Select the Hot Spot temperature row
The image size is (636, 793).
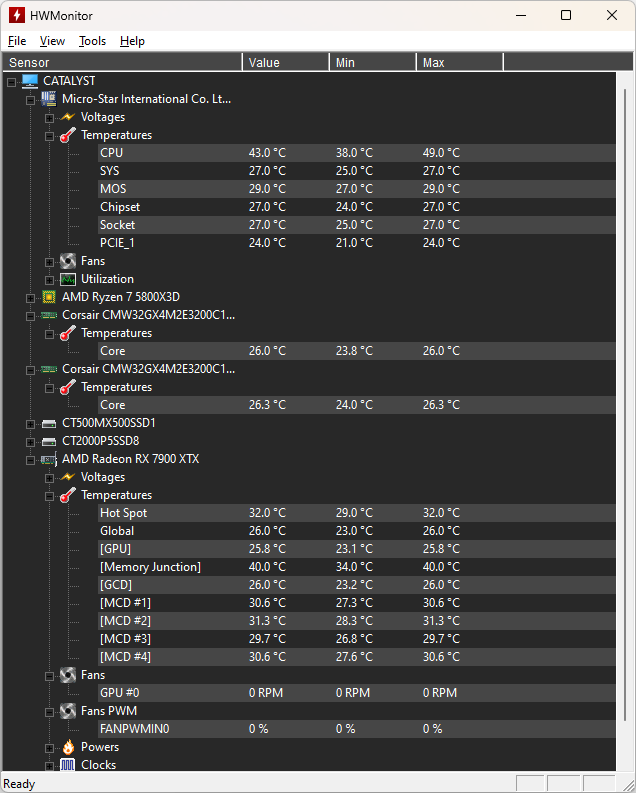[357, 513]
